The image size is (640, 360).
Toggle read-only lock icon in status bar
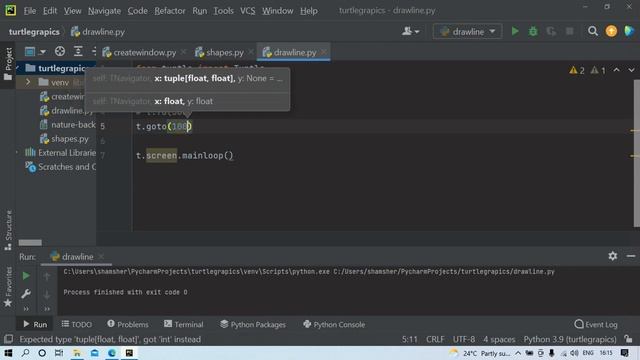(628, 339)
